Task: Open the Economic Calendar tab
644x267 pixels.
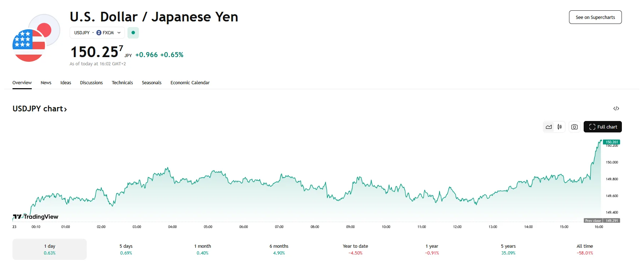Action: point(190,82)
